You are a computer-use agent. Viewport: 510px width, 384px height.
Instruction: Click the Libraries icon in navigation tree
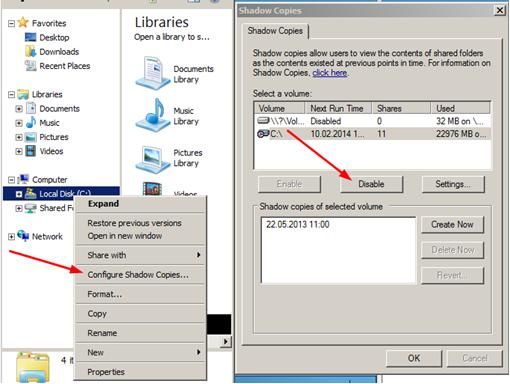tap(23, 94)
